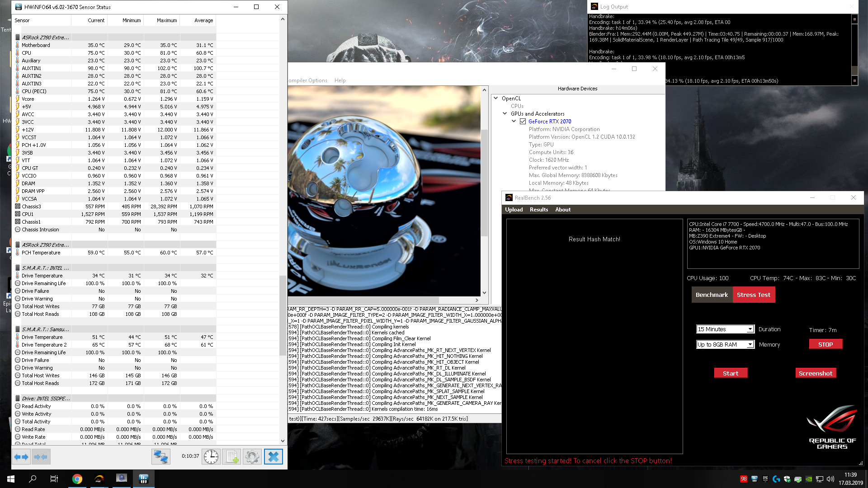Image resolution: width=868 pixels, height=488 pixels.
Task: Collapse the OpenCL tree node
Action: coord(496,98)
